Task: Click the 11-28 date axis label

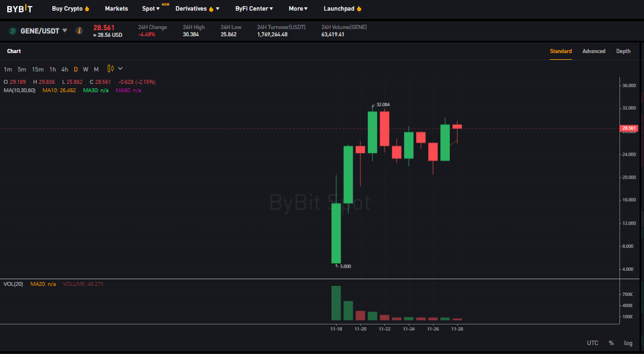Action: pyautogui.click(x=457, y=329)
